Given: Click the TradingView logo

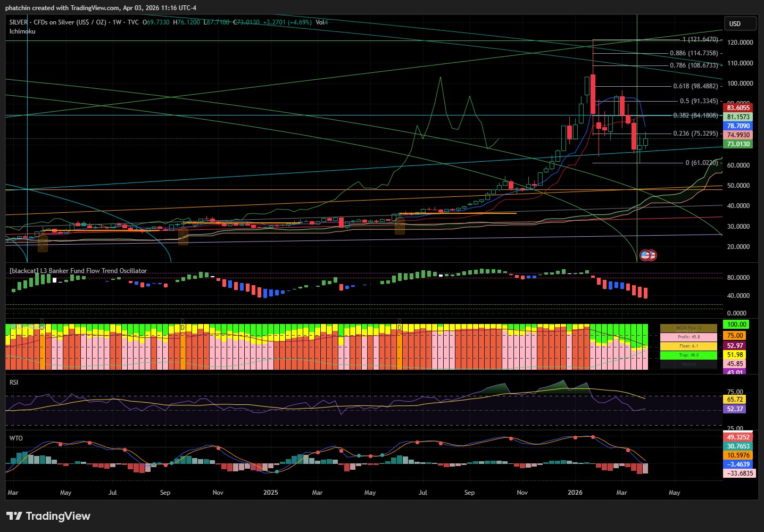Looking at the screenshot, I should [48, 516].
